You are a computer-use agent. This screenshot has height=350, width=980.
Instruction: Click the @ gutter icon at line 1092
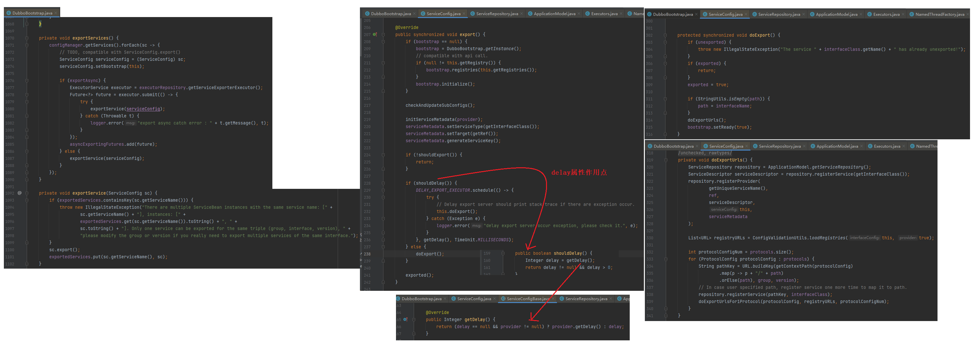tap(19, 193)
